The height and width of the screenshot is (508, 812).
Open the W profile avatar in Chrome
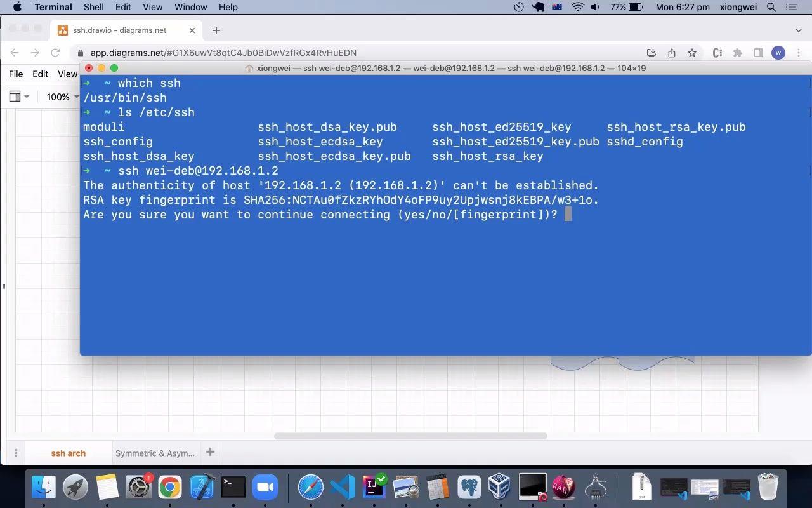point(778,53)
